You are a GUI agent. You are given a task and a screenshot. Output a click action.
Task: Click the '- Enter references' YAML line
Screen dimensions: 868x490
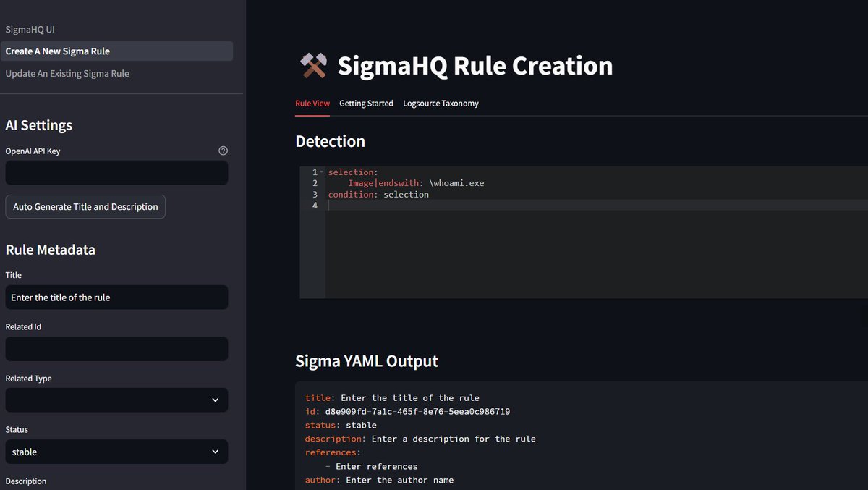pos(371,466)
